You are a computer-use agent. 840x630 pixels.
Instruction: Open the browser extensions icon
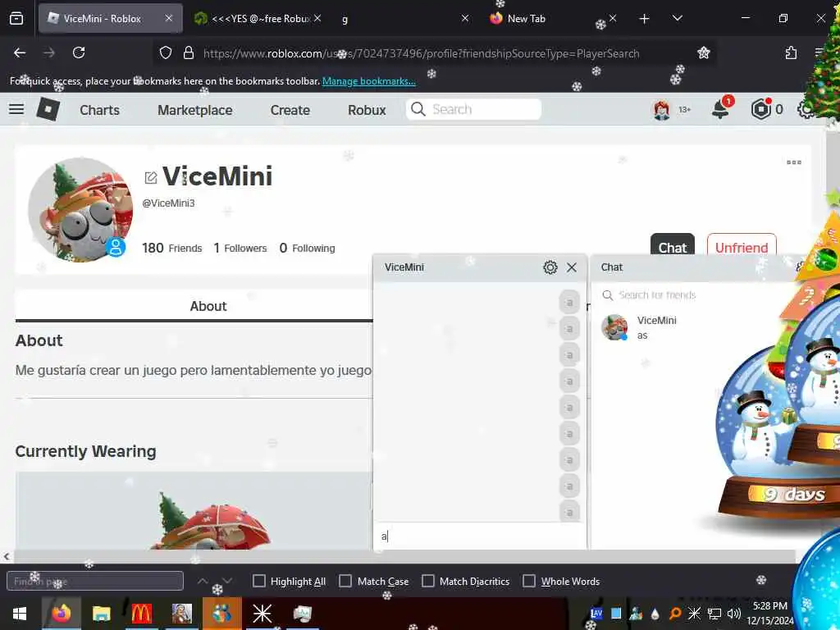coord(791,52)
